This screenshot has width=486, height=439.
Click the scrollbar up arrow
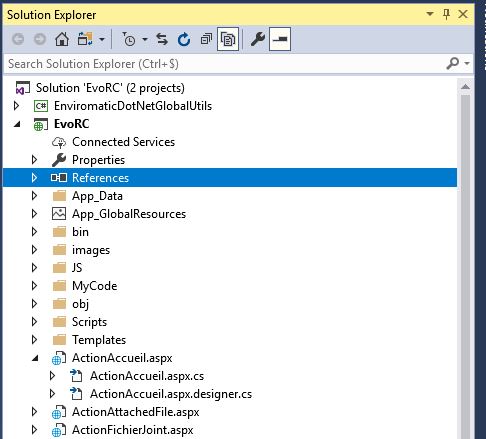pos(465,87)
